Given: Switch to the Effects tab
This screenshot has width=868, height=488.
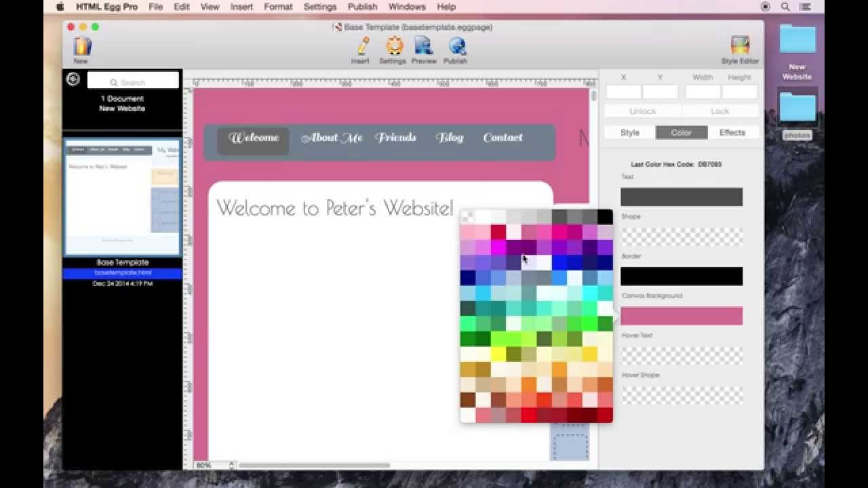Looking at the screenshot, I should 732,132.
